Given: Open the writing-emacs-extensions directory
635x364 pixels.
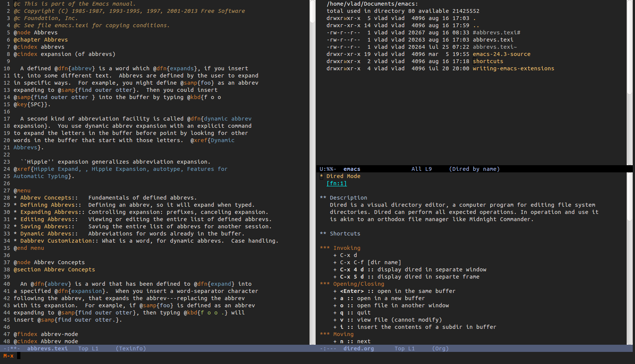Looking at the screenshot, I should 513,68.
